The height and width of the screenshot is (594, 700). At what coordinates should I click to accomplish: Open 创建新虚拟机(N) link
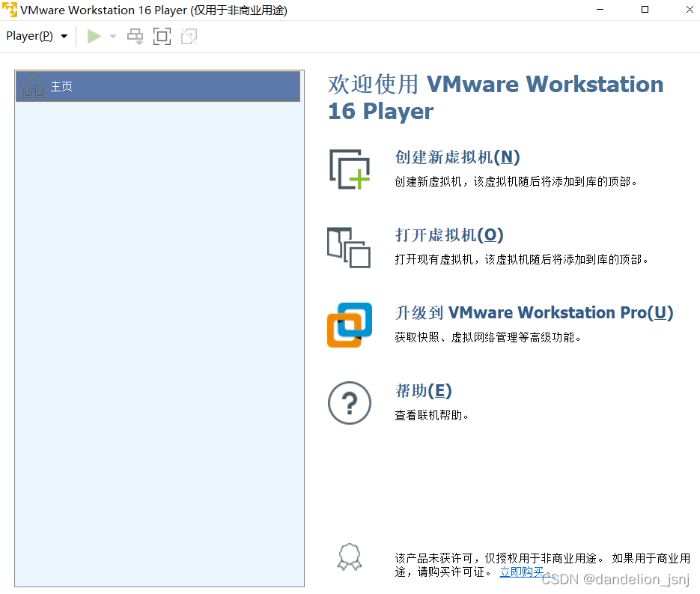(x=457, y=157)
